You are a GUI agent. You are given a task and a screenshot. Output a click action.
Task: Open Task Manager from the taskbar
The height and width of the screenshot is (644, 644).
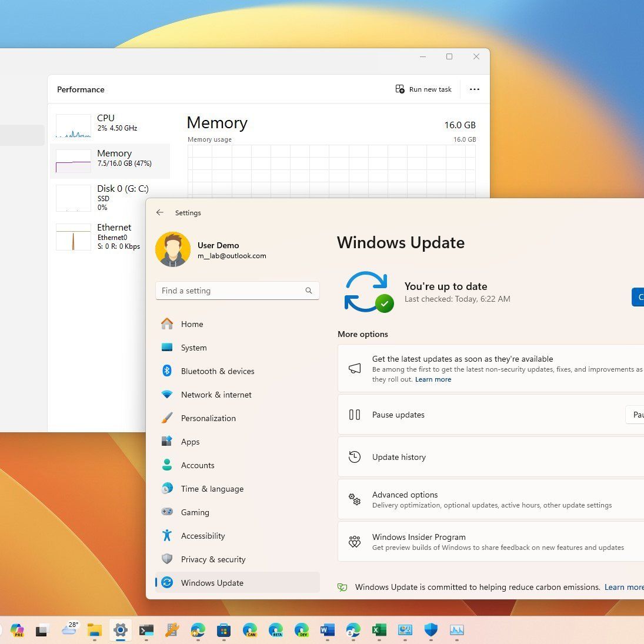click(457, 630)
